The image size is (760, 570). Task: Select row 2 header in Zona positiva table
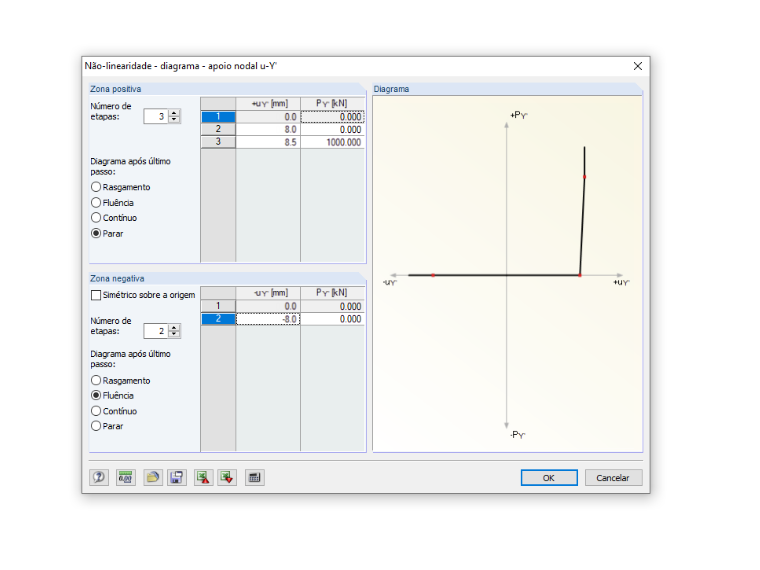click(218, 129)
